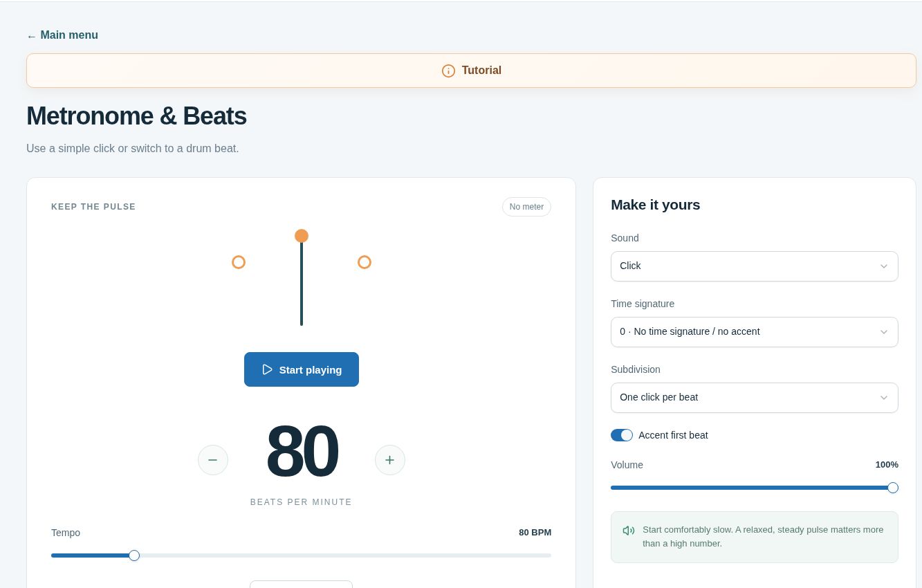
Task: Click the BEATS PER MINUTE label
Action: tap(301, 502)
